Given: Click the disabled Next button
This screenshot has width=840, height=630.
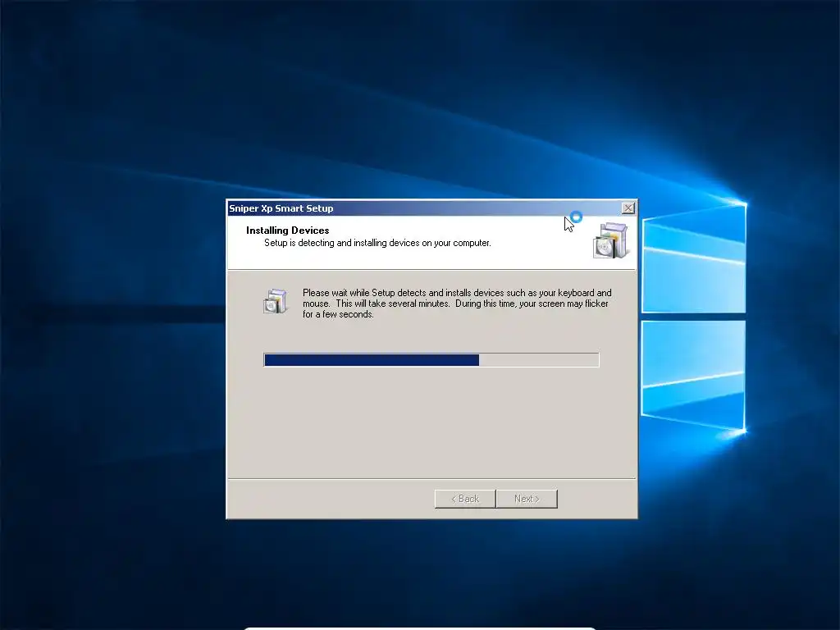Looking at the screenshot, I should [527, 499].
